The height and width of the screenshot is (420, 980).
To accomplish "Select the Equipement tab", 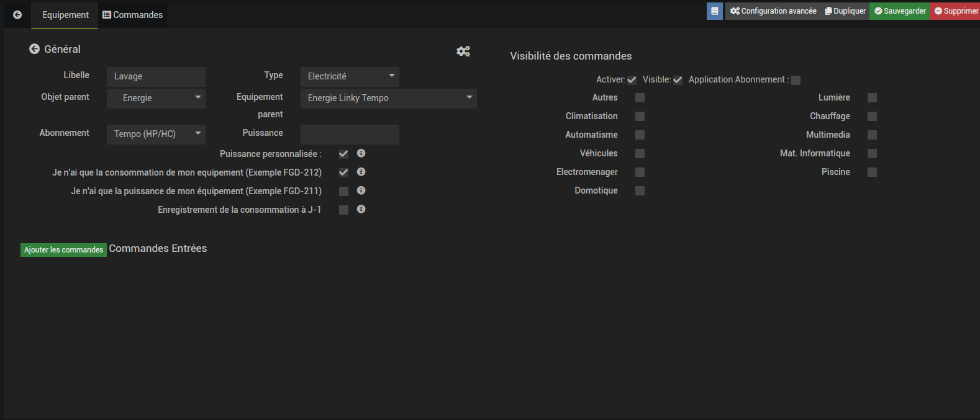I will click(x=65, y=15).
